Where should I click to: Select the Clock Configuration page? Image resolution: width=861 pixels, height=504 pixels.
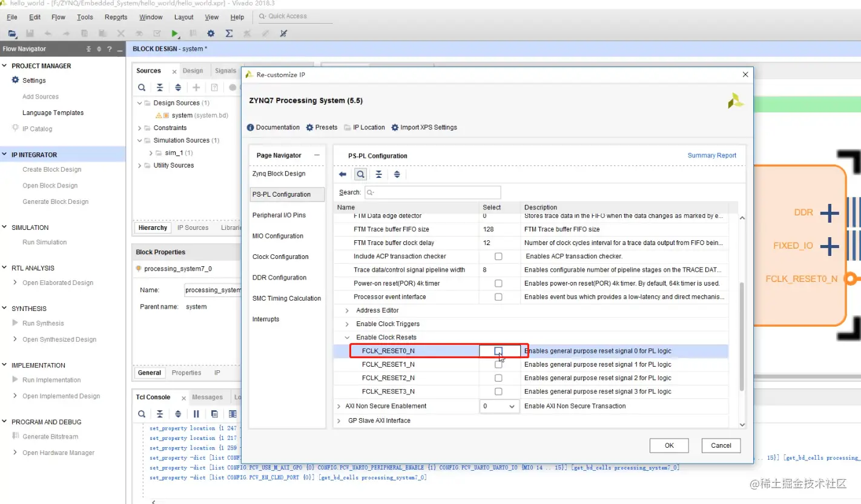coord(280,257)
